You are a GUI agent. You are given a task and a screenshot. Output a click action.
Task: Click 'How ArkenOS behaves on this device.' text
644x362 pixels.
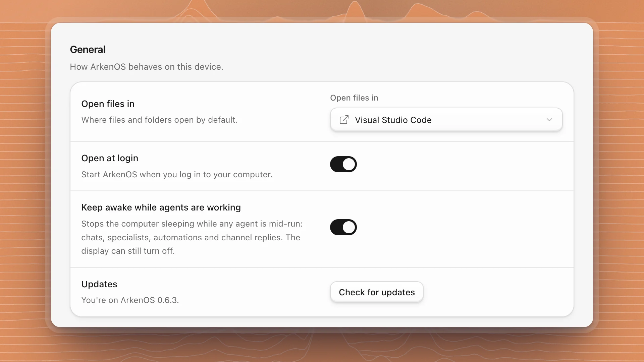tap(147, 67)
